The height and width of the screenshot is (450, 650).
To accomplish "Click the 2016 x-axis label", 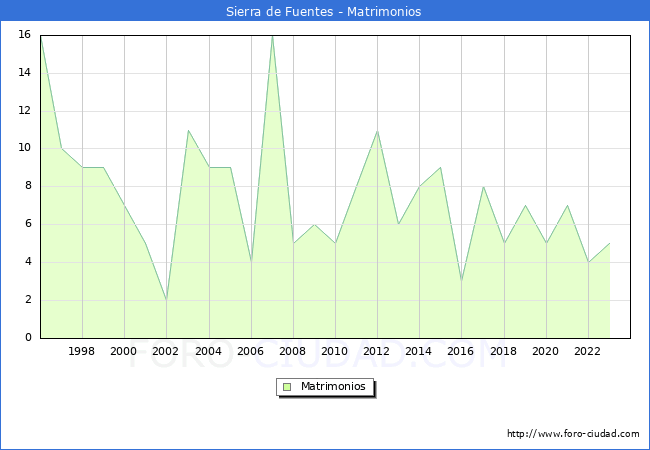I will click(461, 351).
